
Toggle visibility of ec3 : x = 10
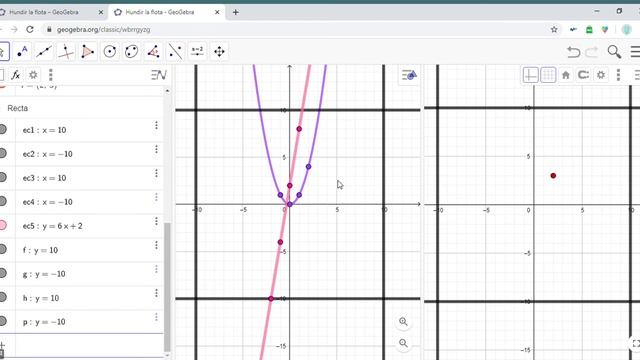point(3,177)
